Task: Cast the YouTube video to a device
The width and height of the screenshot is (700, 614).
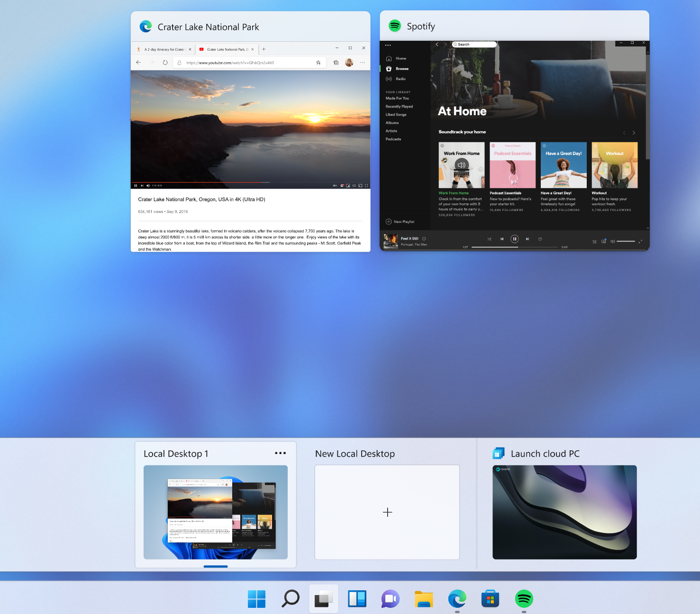Action: 360,185
